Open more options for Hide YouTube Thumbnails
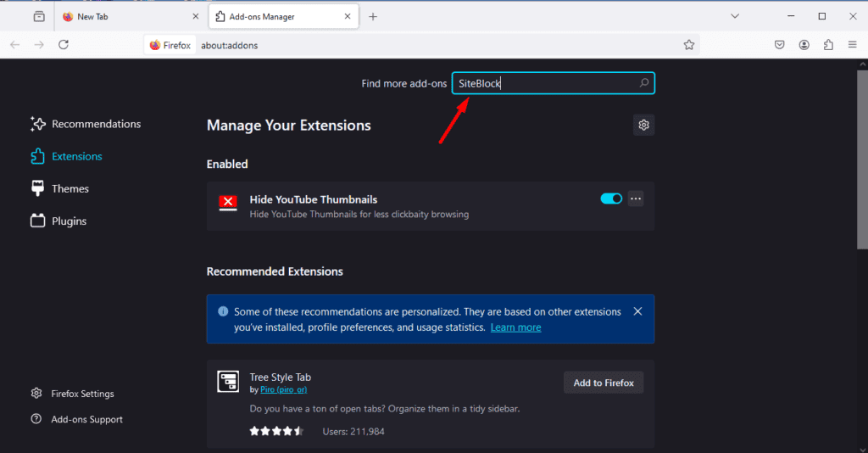868x453 pixels. pyautogui.click(x=636, y=199)
